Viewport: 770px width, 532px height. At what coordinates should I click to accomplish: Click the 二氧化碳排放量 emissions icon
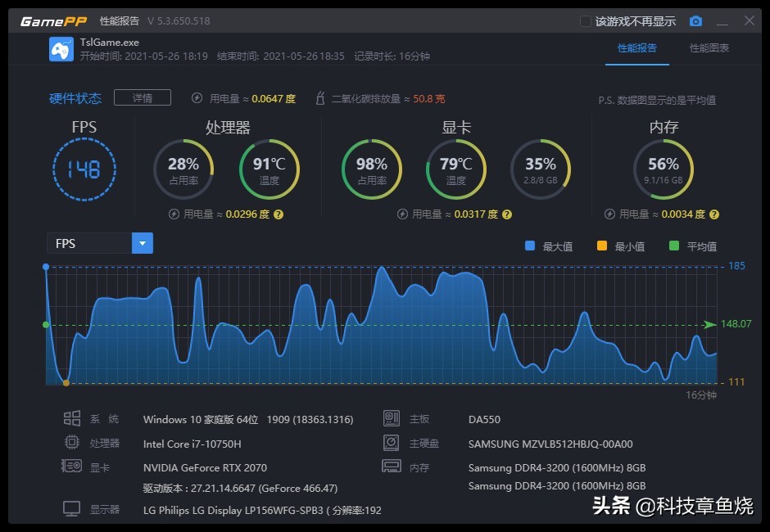(x=319, y=97)
